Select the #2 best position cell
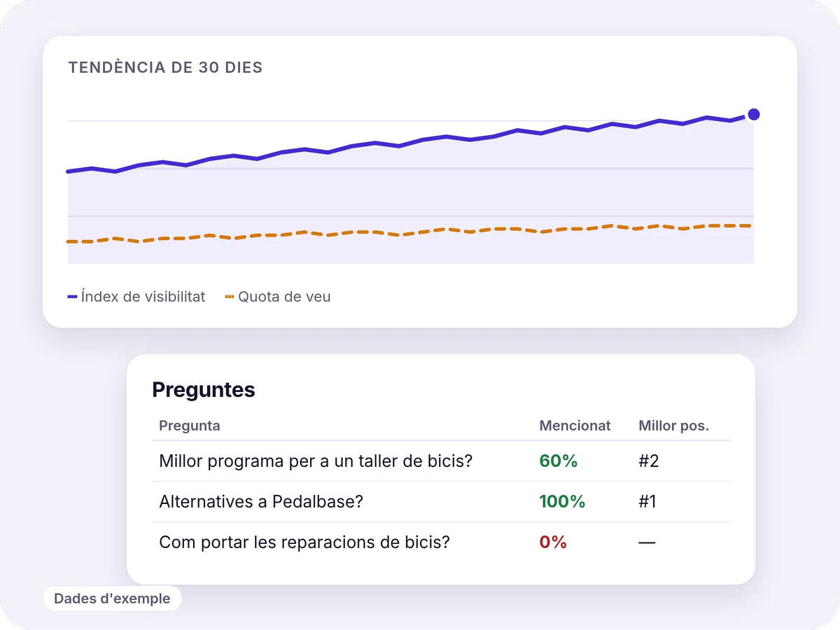The height and width of the screenshot is (630, 840). [649, 461]
